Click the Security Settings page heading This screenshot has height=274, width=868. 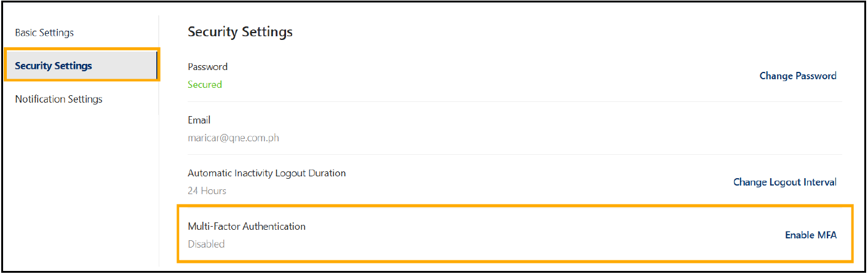click(x=240, y=32)
